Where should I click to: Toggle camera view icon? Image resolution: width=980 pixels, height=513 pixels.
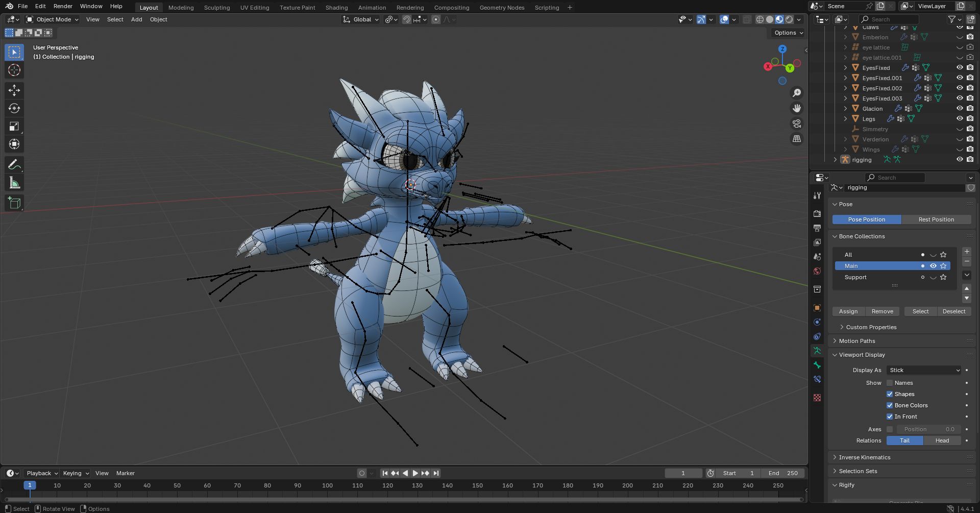point(796,124)
